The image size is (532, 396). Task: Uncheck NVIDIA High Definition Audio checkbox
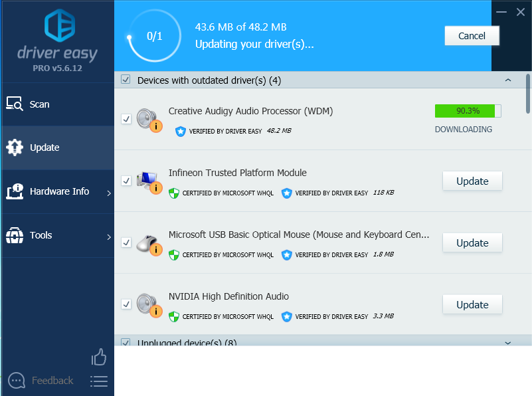126,304
